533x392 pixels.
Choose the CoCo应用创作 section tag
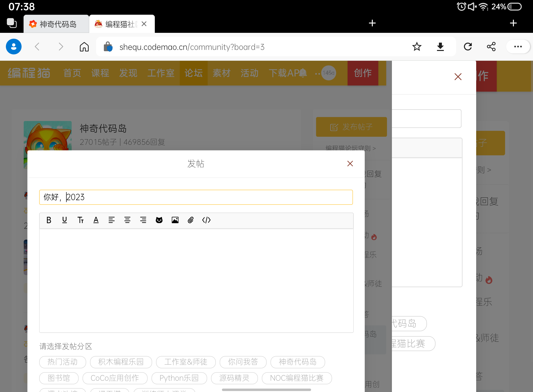click(x=115, y=378)
